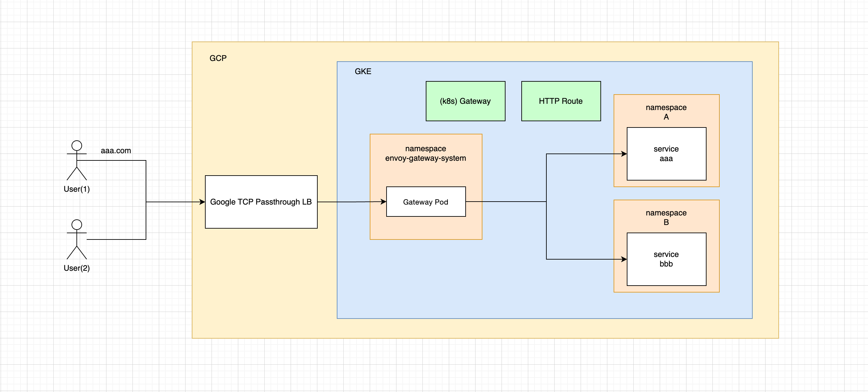
Task: Click the service aaa box
Action: coord(666,154)
